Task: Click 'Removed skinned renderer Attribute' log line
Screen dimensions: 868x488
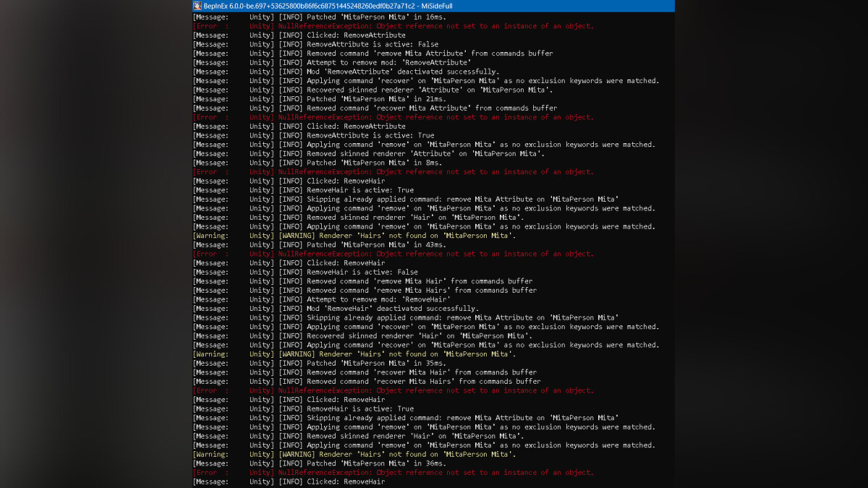Action: [x=425, y=153]
